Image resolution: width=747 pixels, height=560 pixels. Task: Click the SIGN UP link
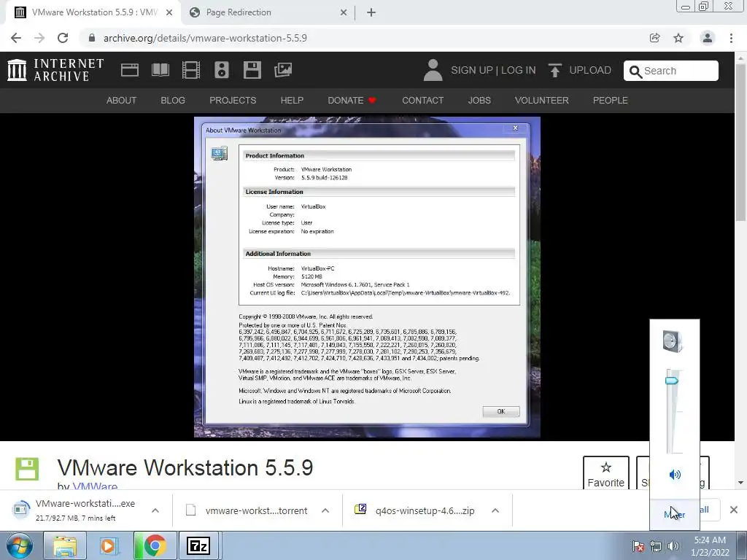point(472,71)
